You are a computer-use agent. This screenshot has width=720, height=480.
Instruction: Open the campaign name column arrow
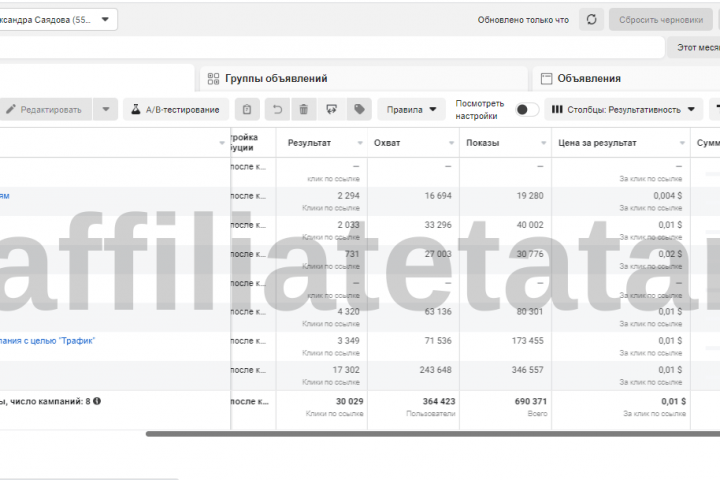(x=222, y=143)
